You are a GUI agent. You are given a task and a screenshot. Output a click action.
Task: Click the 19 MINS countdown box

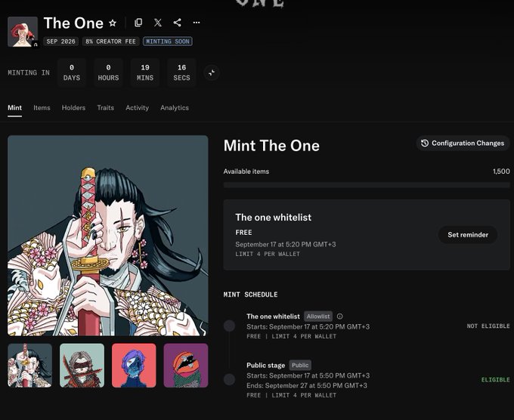tap(145, 73)
